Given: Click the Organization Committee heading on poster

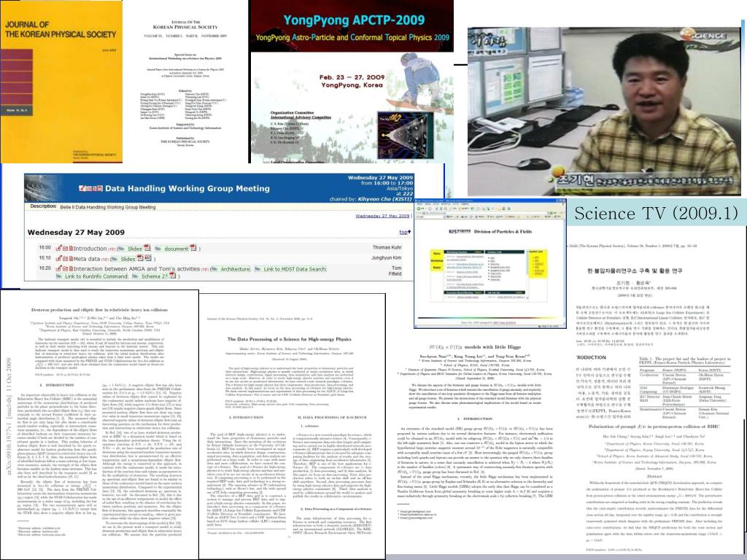Looking at the screenshot, I should pyautogui.click(x=292, y=113).
